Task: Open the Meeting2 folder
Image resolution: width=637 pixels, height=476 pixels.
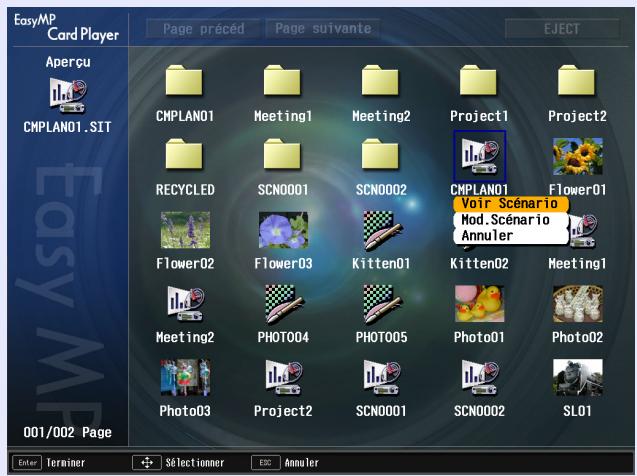Action: pyautogui.click(x=380, y=81)
